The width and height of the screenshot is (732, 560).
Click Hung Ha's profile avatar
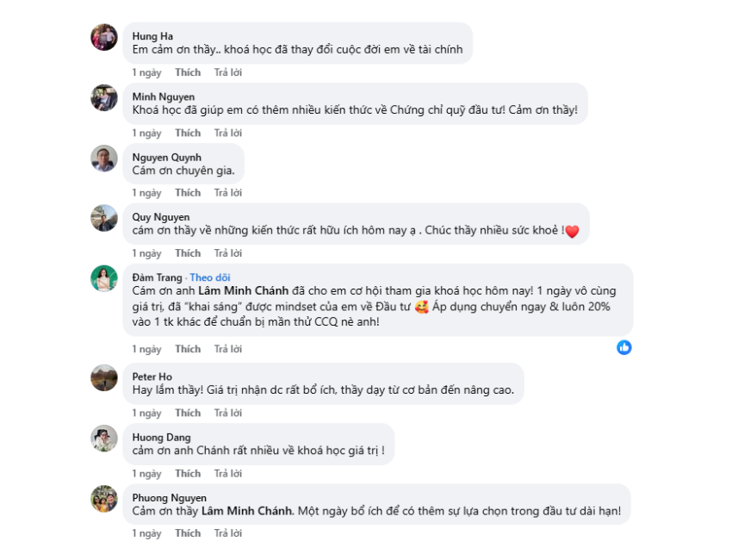(x=104, y=37)
